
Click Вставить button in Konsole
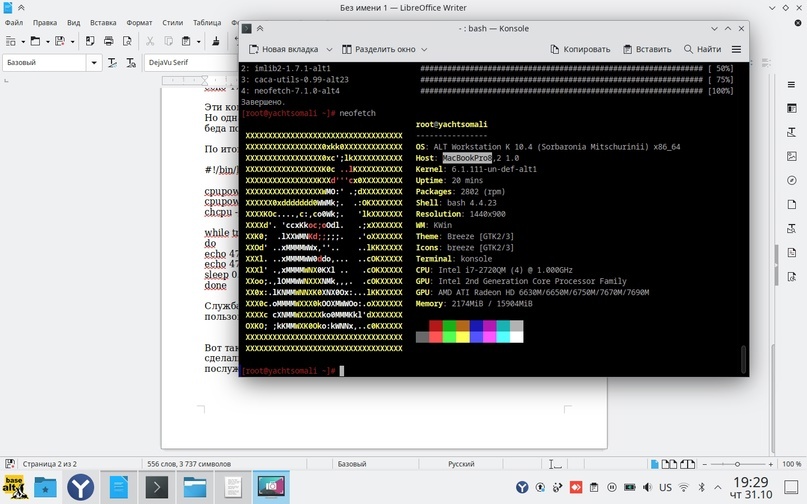pos(647,49)
